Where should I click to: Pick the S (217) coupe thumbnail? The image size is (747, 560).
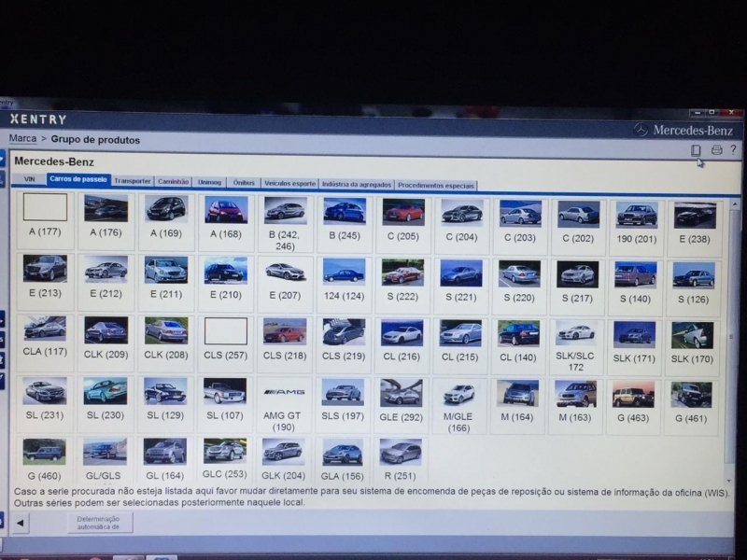point(577,274)
